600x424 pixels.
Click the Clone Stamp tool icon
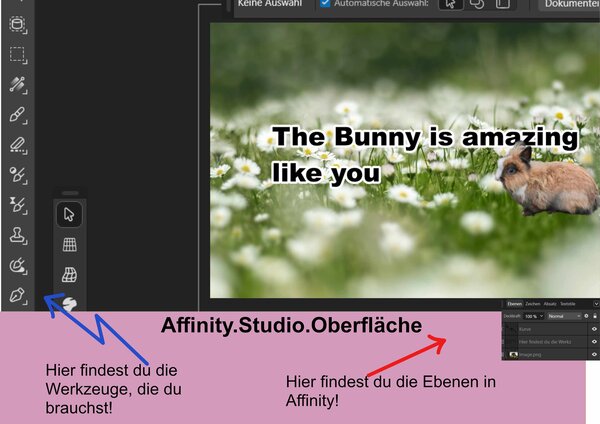tap(17, 236)
